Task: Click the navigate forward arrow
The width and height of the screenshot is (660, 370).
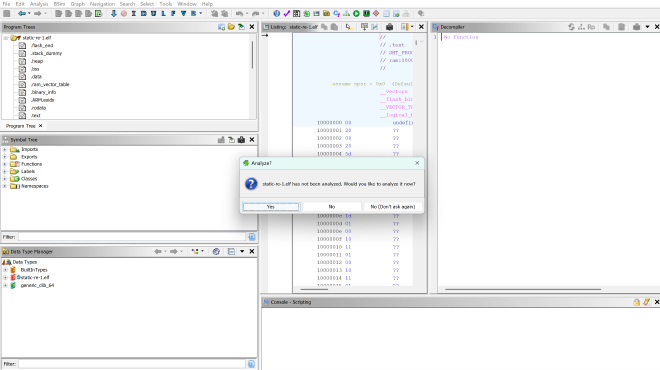Action: pos(38,13)
